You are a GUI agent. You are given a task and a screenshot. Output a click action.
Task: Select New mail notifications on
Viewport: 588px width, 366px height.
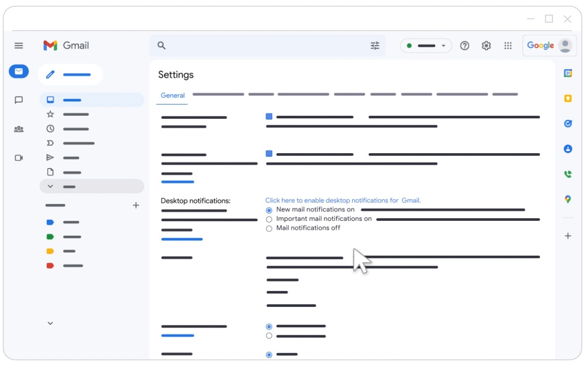pos(269,210)
